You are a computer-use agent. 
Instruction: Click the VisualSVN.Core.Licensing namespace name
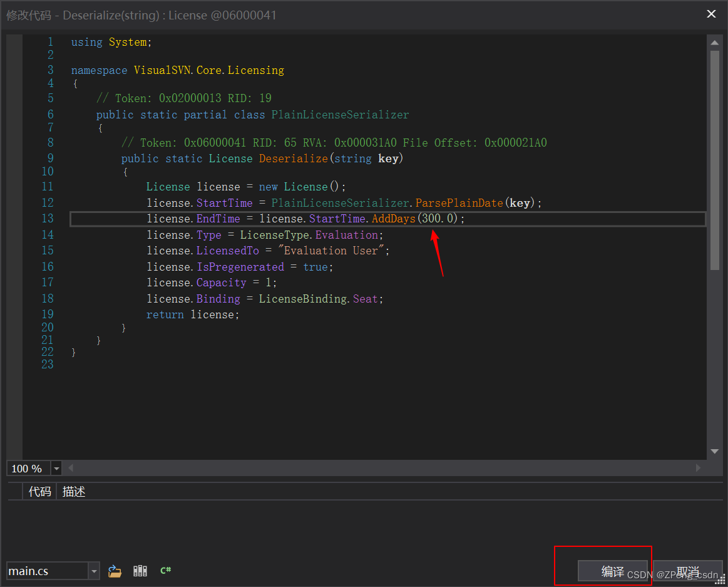click(x=209, y=71)
